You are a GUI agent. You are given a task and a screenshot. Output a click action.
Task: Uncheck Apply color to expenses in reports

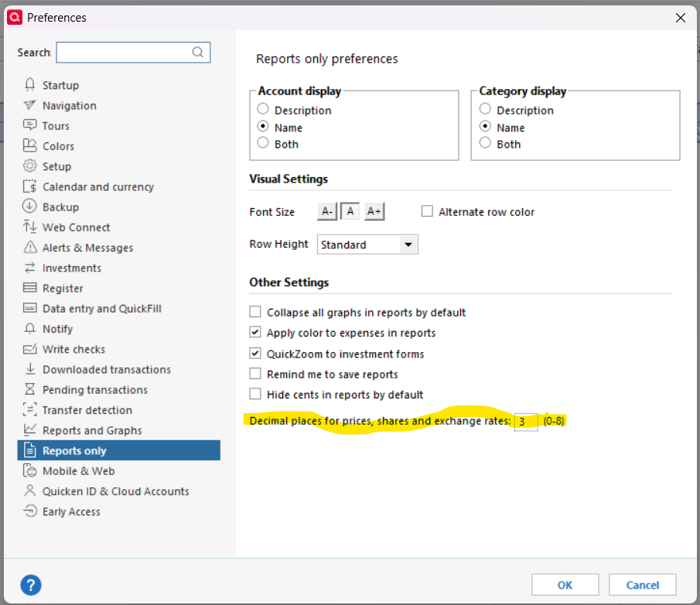tap(255, 332)
